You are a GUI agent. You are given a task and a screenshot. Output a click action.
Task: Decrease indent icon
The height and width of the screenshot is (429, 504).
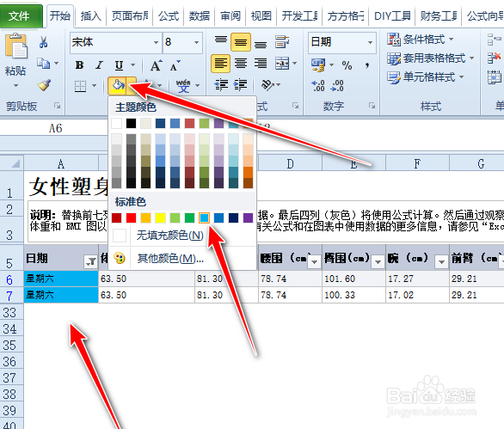[221, 84]
